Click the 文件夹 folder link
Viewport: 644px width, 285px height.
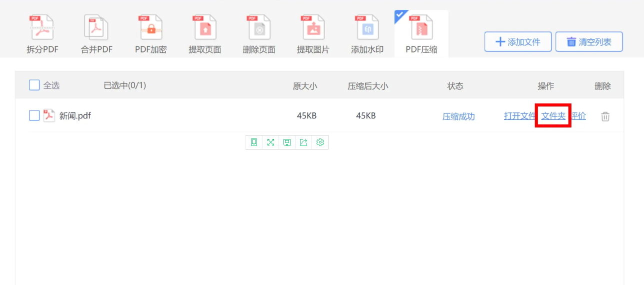pos(553,116)
